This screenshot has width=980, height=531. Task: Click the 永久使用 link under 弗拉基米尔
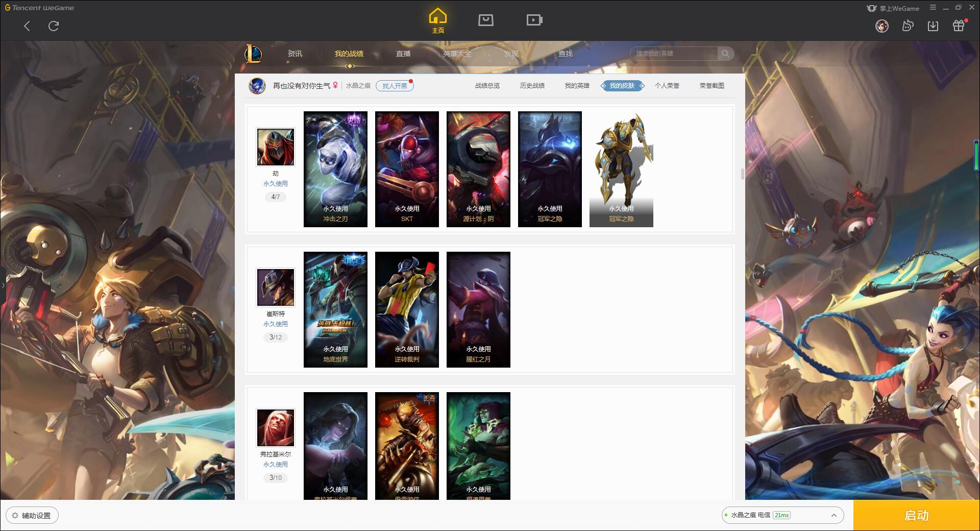(x=276, y=464)
